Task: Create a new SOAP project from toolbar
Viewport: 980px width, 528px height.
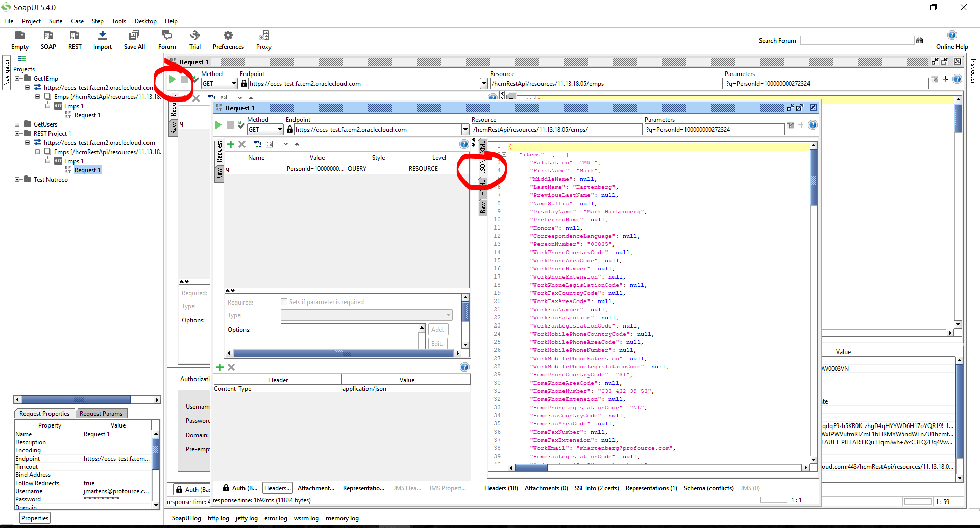Action: click(x=48, y=40)
